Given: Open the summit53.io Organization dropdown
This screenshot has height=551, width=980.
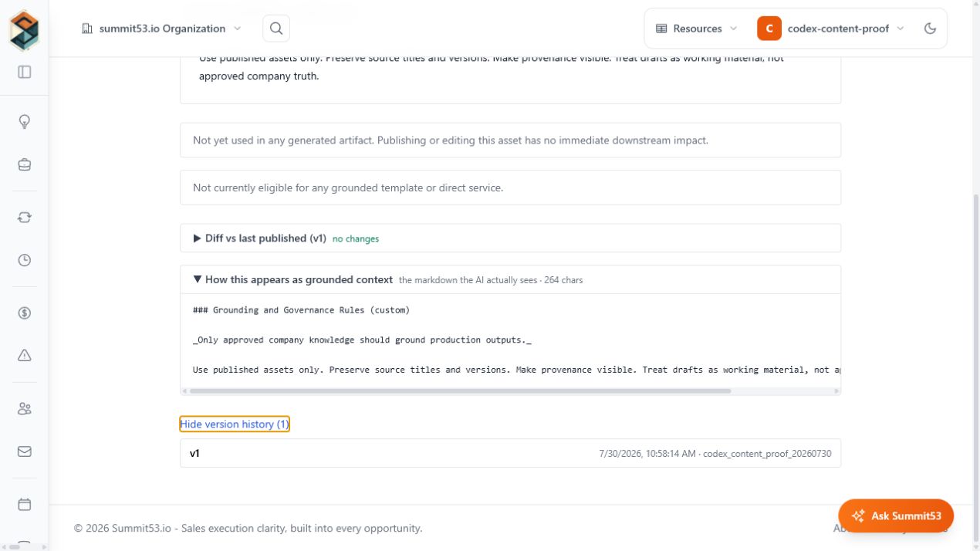Looking at the screenshot, I should 161,29.
